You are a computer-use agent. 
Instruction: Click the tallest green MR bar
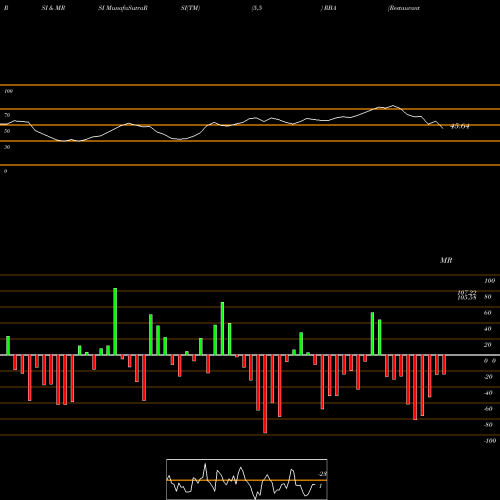click(x=115, y=321)
